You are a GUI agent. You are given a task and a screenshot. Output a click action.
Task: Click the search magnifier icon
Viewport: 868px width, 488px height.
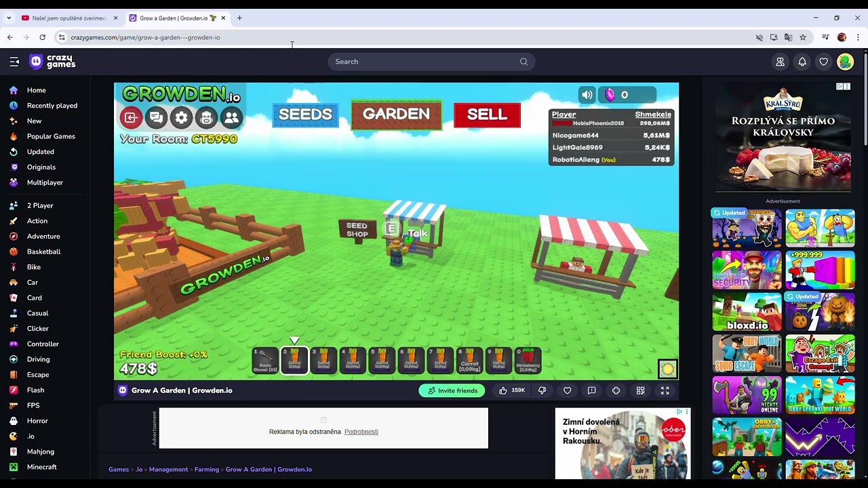click(524, 62)
